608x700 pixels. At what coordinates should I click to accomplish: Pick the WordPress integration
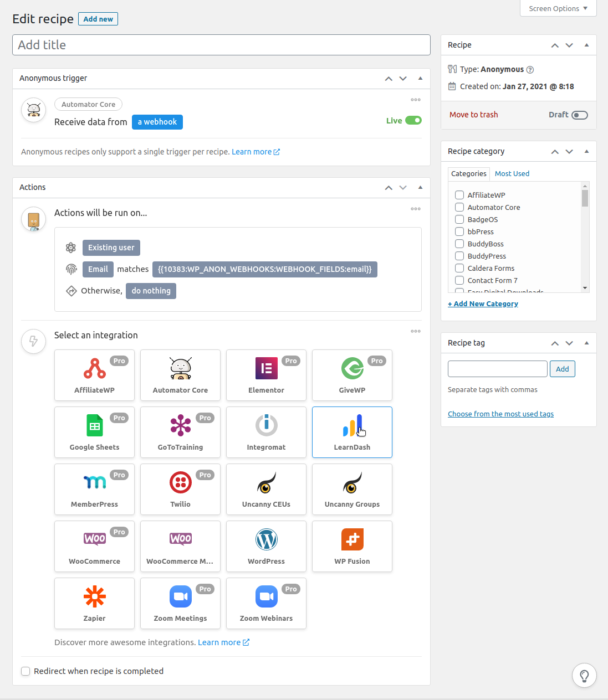(x=266, y=546)
